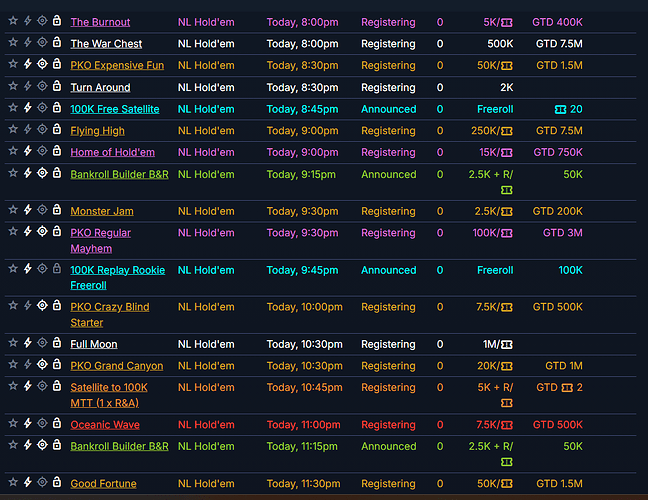Click lightning icon on Home of Hold'em
The height and width of the screenshot is (500, 648).
[28, 151]
